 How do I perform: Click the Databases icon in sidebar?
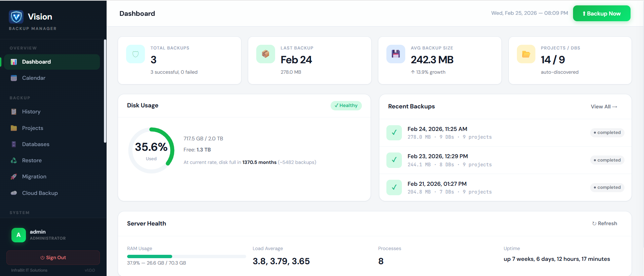(x=14, y=144)
